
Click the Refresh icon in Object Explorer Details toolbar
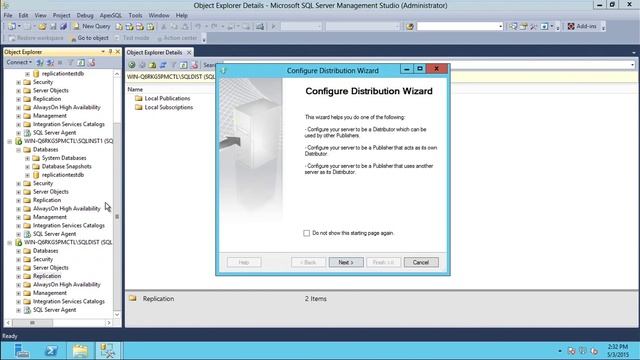tap(184, 65)
